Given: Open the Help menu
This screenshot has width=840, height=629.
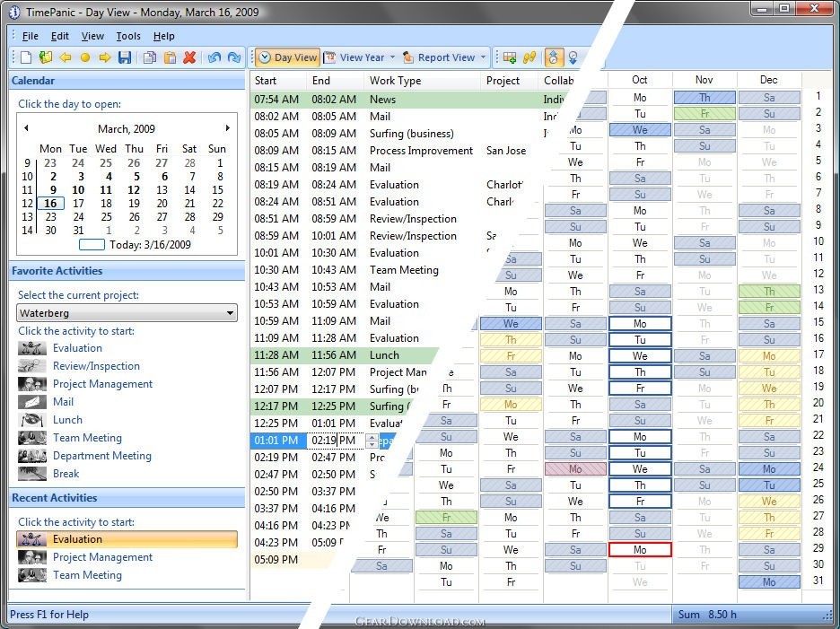Looking at the screenshot, I should click(x=164, y=36).
